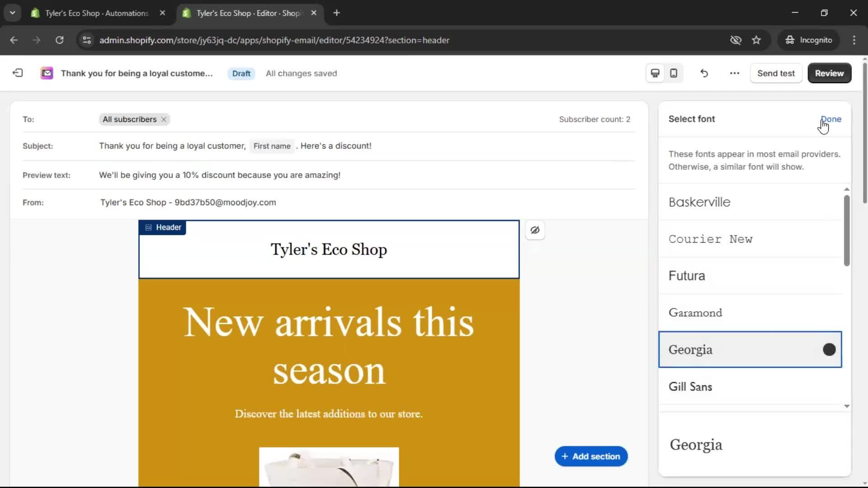Exit the email editor
Viewport: 868px width, 488px height.
pyautogui.click(x=17, y=73)
